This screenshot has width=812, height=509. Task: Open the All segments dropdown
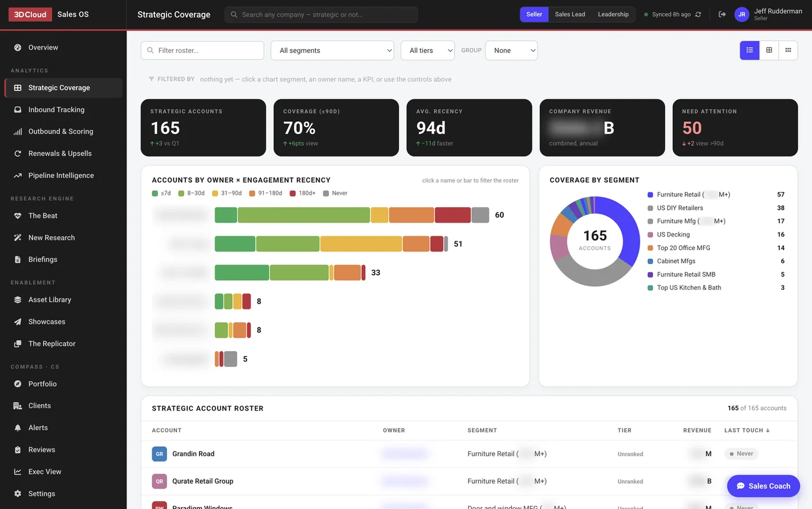332,50
